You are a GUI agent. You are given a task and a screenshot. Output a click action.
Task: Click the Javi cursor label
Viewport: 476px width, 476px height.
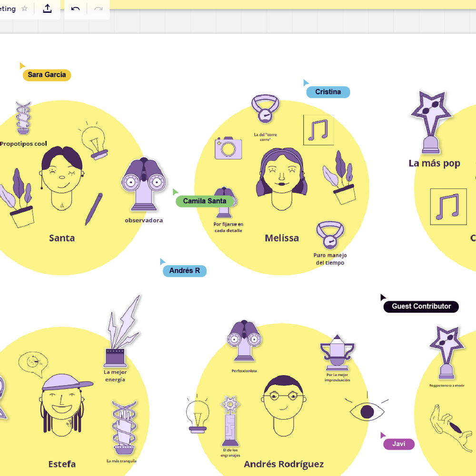(x=398, y=444)
